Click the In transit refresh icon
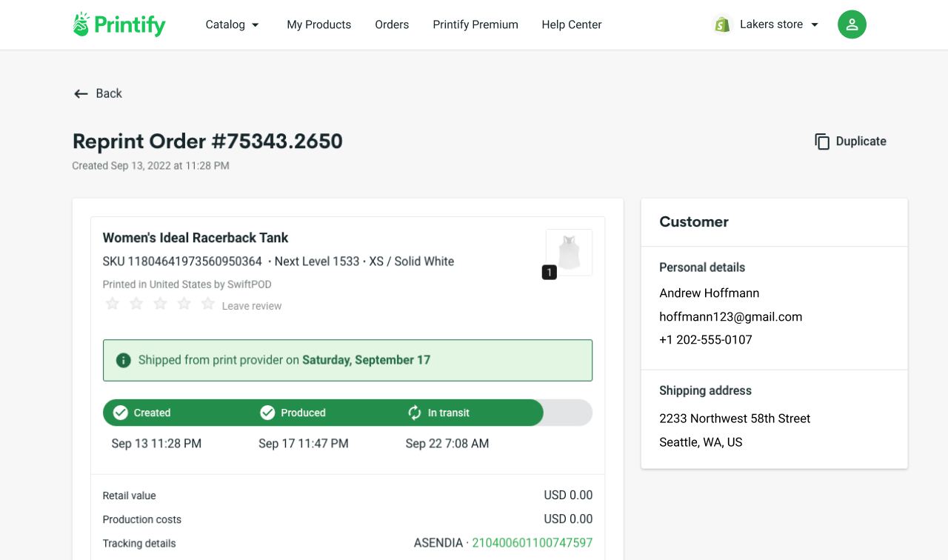This screenshot has width=948, height=560. pyautogui.click(x=415, y=413)
